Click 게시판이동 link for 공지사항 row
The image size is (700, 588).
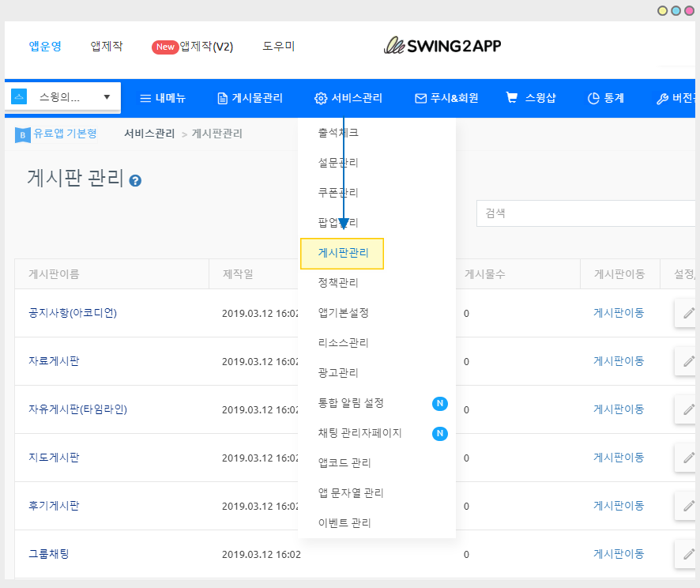[619, 313]
